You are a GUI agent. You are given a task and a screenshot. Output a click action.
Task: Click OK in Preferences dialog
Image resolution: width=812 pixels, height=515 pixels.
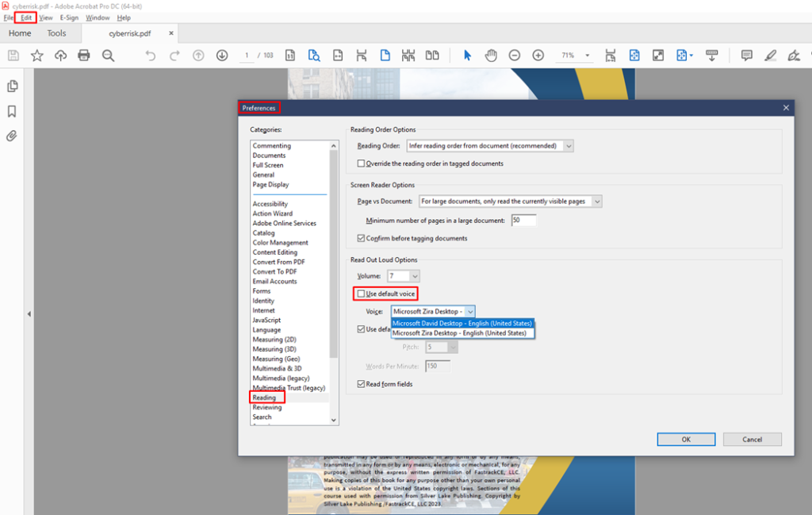(686, 440)
